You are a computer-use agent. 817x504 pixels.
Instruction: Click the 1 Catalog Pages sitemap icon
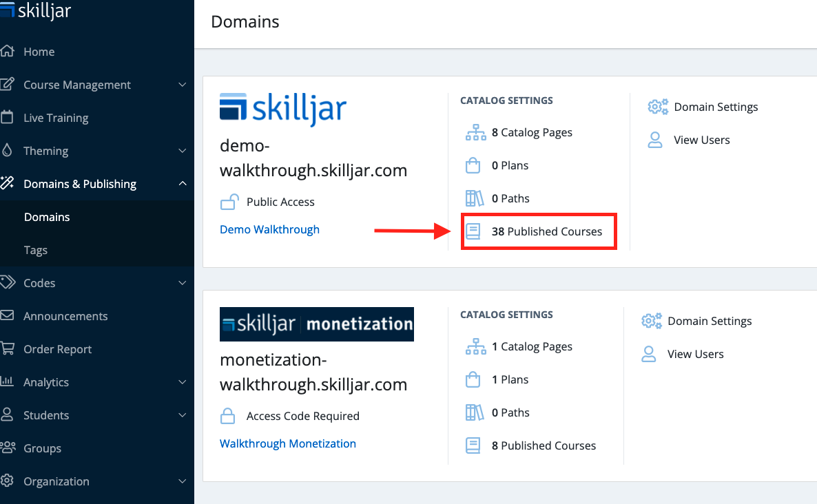[476, 346]
